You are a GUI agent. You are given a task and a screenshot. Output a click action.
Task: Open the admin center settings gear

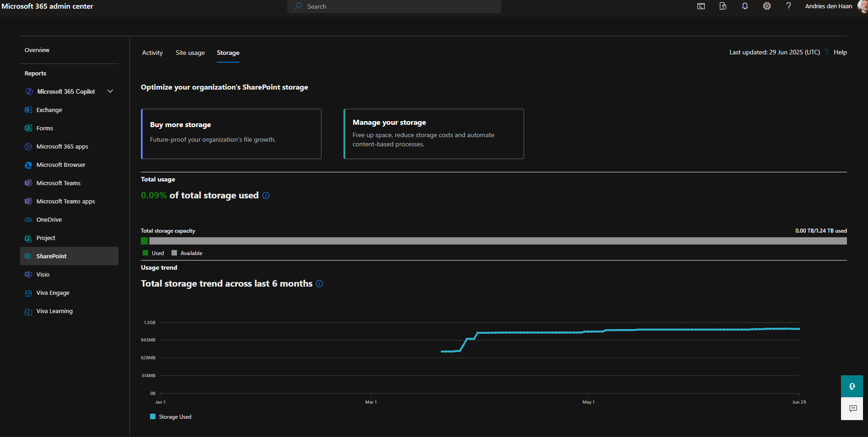coord(766,6)
